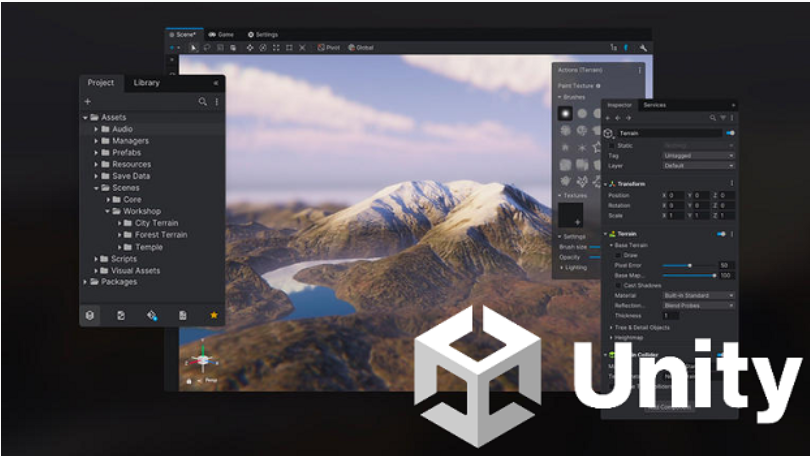Click the Thickness value field
This screenshot has height=456, width=810.
click(x=672, y=316)
